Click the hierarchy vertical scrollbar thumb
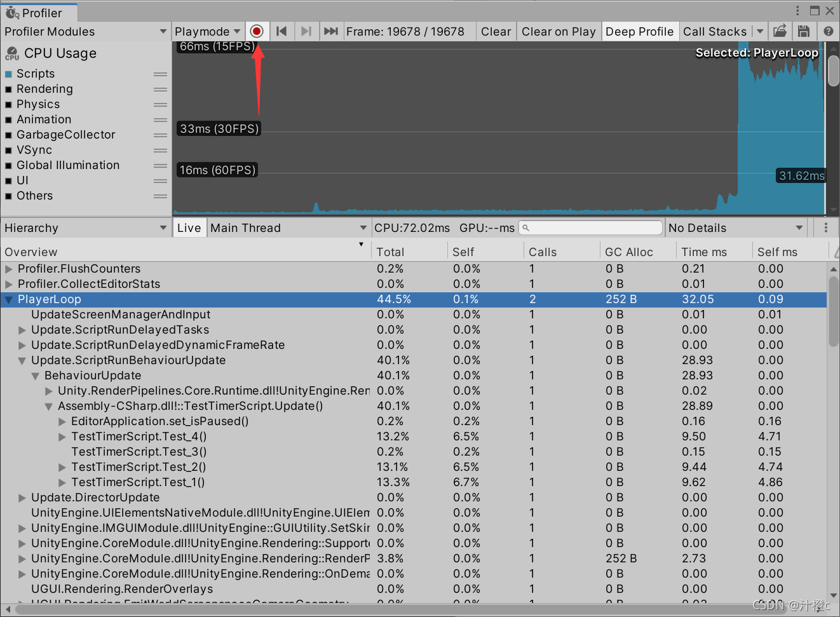 (x=833, y=311)
